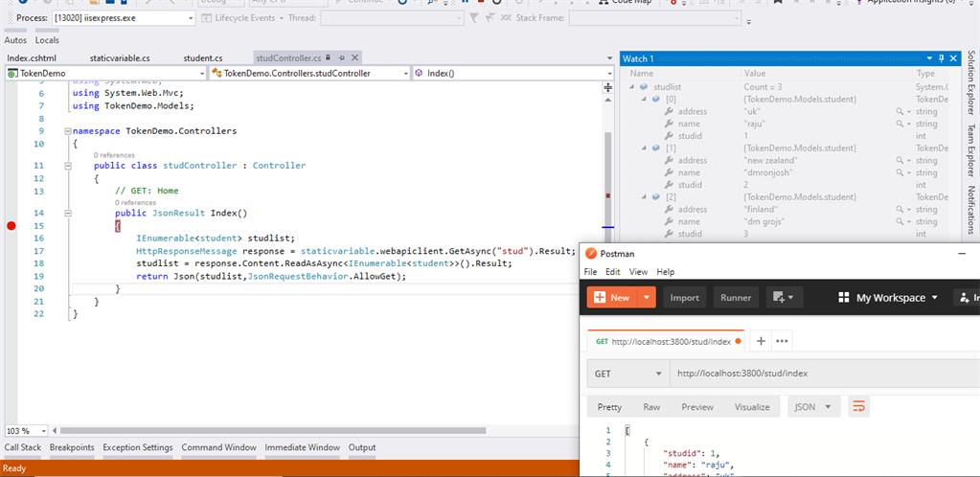
Task: Open the editor zoom 103 % dropdown
Action: pyautogui.click(x=44, y=431)
